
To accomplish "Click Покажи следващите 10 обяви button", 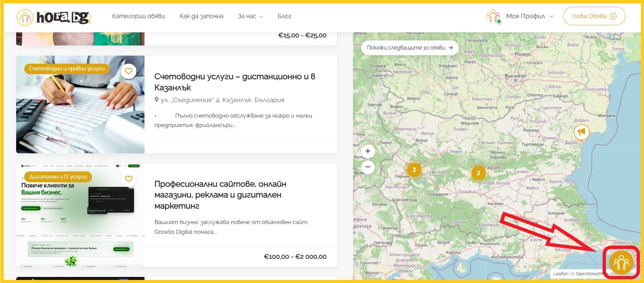I will (410, 48).
